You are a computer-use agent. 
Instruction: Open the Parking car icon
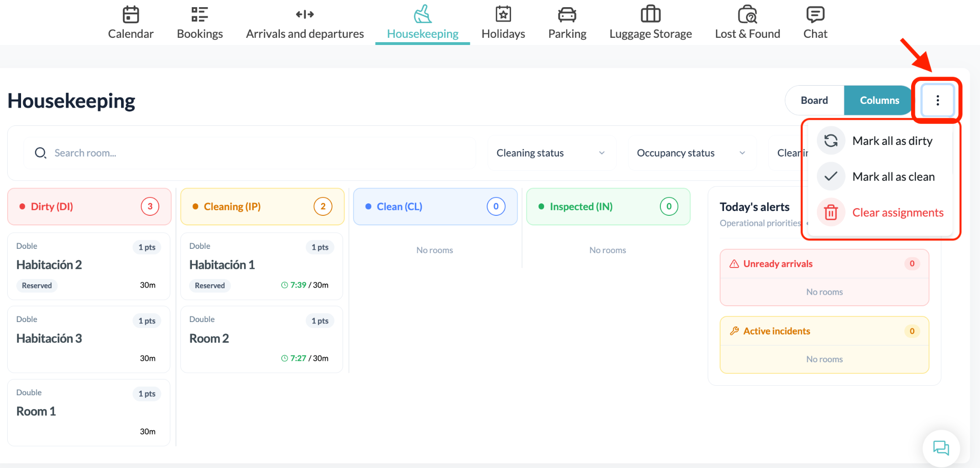coord(567,15)
